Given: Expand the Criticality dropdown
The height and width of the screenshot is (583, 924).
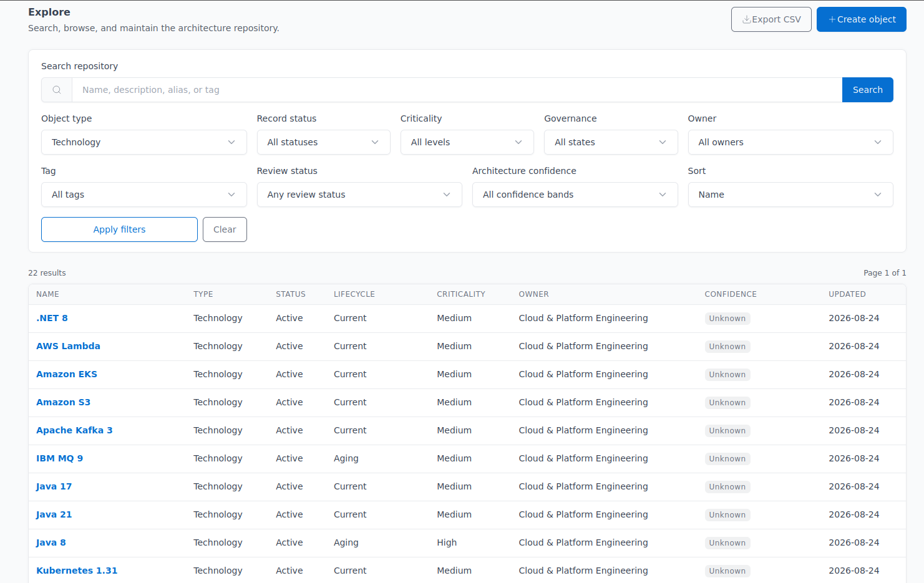Looking at the screenshot, I should (467, 142).
